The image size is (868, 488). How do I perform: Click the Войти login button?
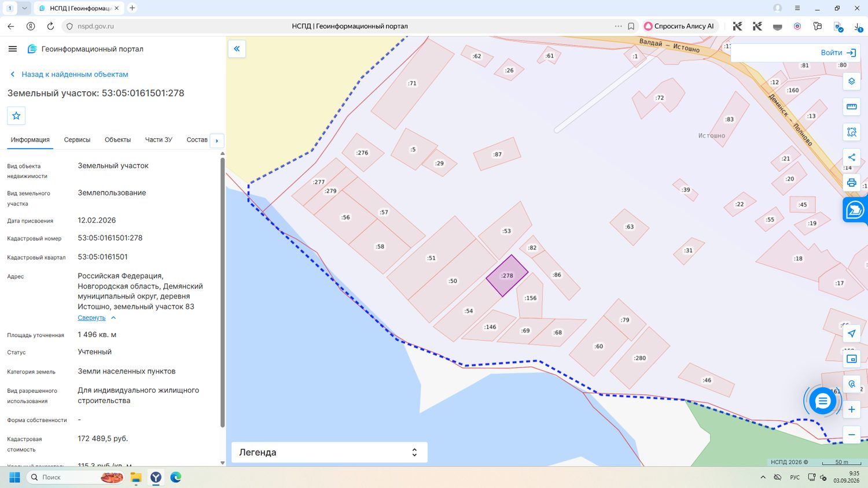[x=838, y=53]
